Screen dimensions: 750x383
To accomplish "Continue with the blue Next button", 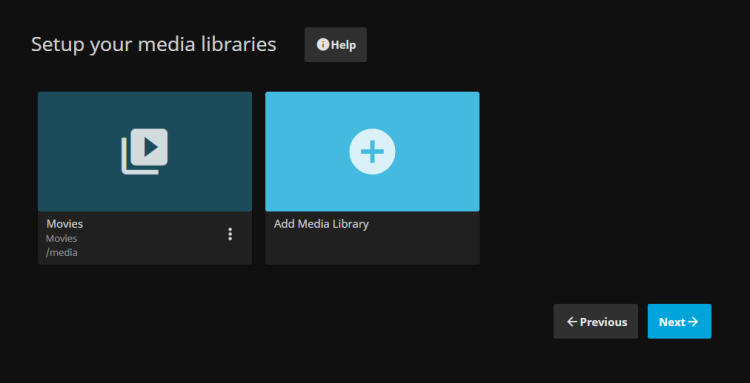I will coord(679,321).
